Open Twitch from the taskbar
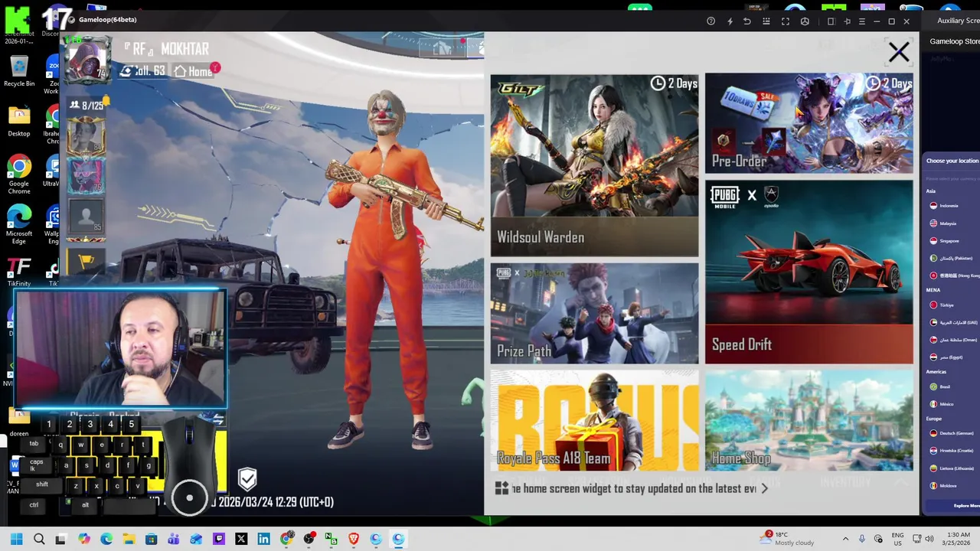Image resolution: width=980 pixels, height=551 pixels. tap(219, 539)
